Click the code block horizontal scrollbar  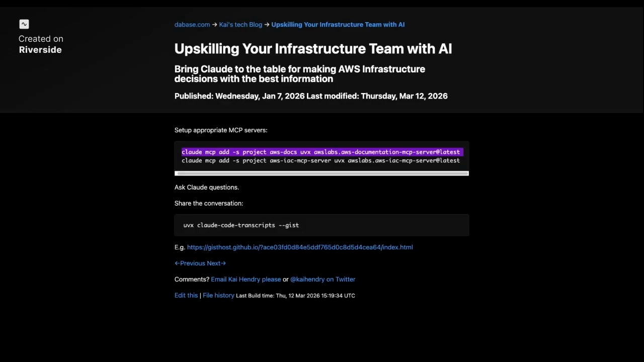click(x=321, y=173)
